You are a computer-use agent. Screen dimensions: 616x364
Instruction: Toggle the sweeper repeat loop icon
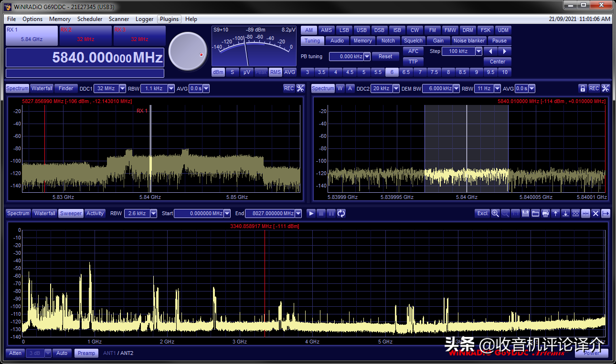click(x=341, y=213)
